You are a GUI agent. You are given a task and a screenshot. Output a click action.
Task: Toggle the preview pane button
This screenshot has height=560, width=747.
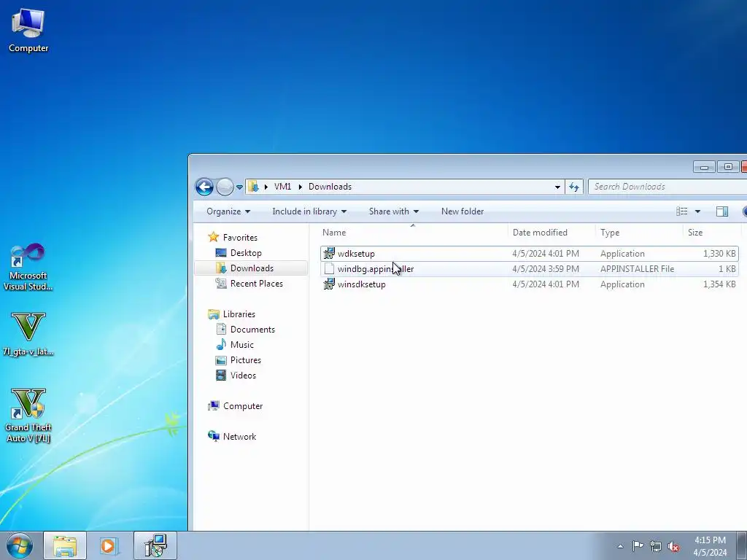click(x=721, y=211)
